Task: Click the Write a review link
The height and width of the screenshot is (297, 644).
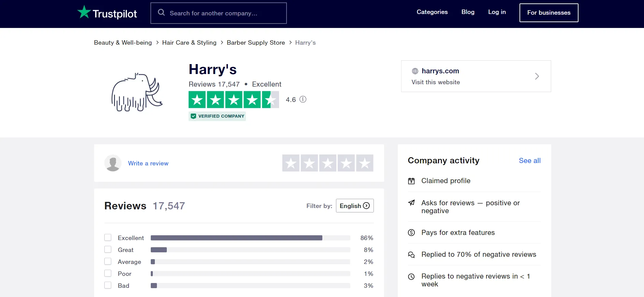Action: point(148,163)
